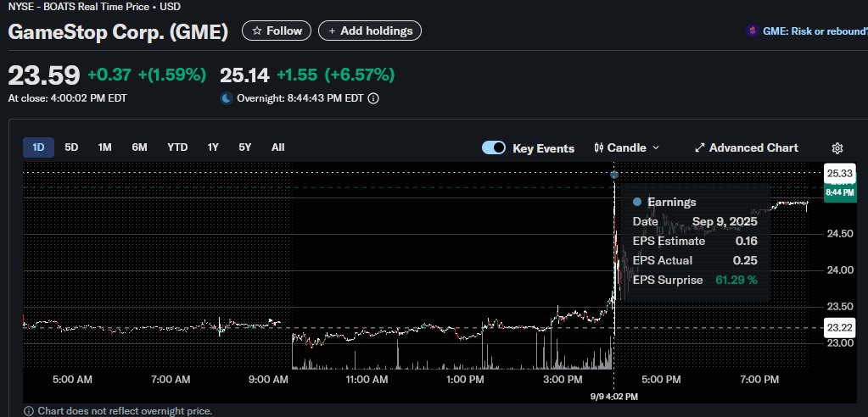Click the +0.37 +(1.59%) change value
Viewport: 868px width, 417px height.
coord(147,75)
